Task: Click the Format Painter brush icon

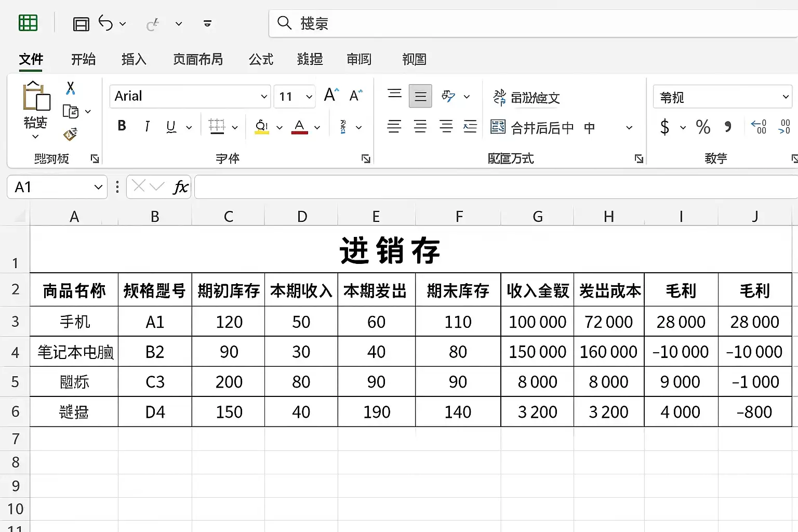Action: pos(70,135)
